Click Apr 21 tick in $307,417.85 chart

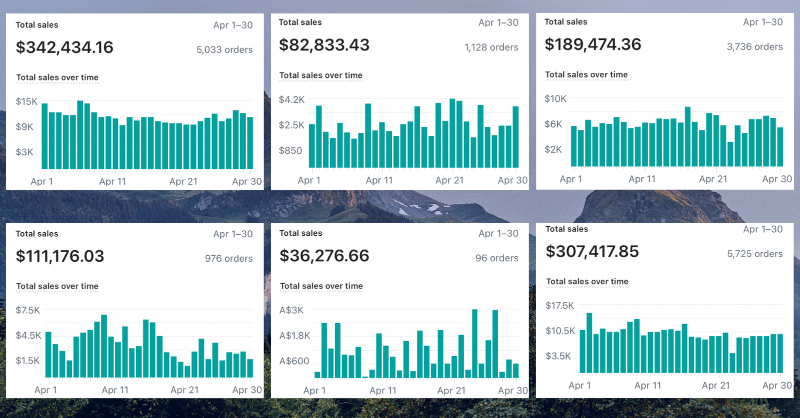tap(716, 386)
